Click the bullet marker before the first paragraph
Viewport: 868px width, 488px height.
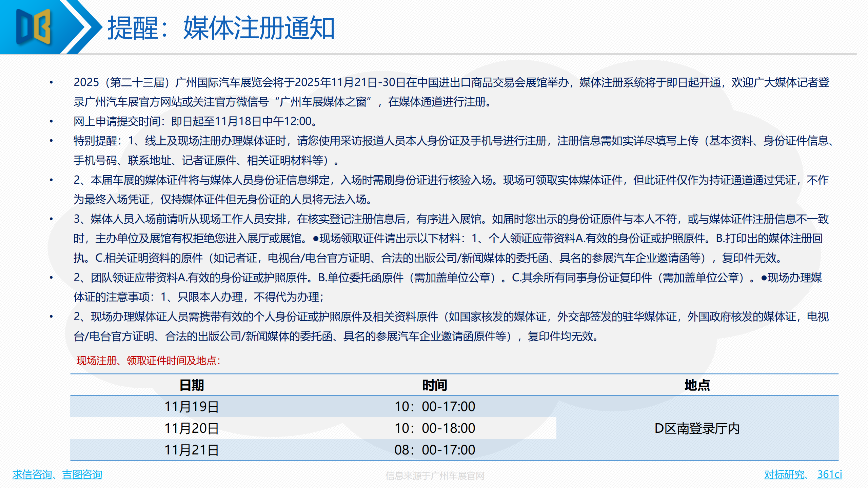click(x=51, y=81)
